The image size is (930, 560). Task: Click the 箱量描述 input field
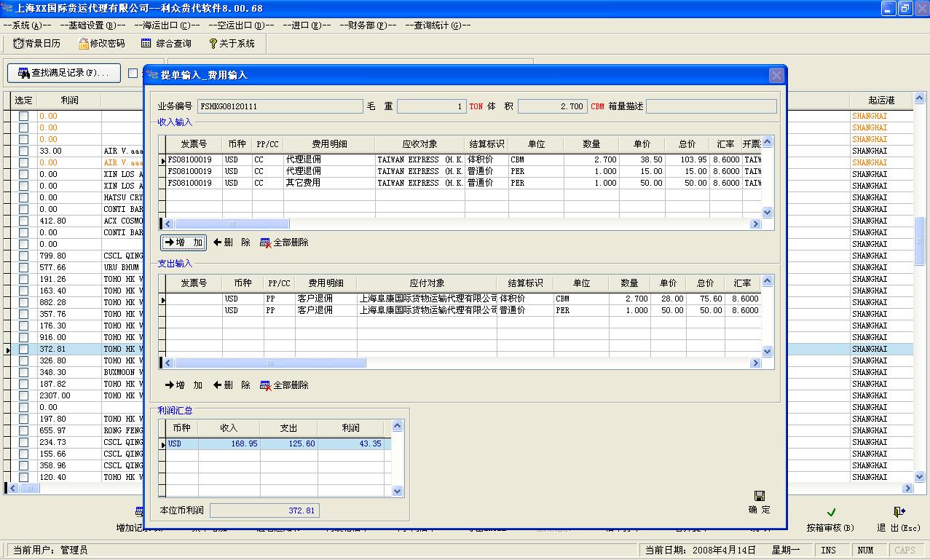(712, 106)
